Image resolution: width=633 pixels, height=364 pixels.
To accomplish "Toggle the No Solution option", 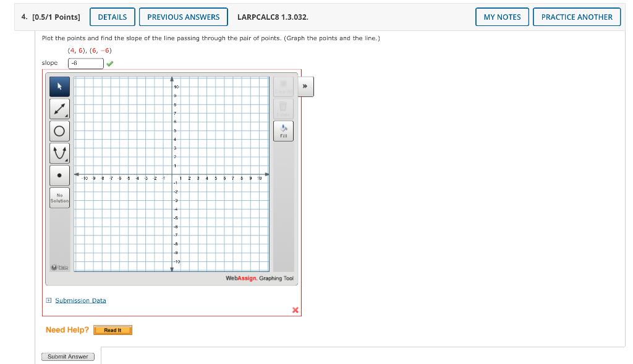I will (59, 197).
